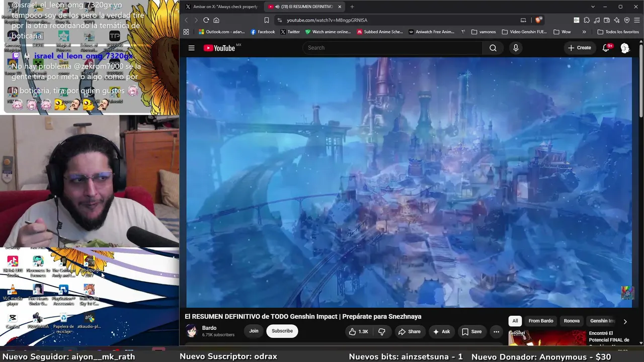Show more filter chips with the right arrow
Viewport: 644px width, 362px height.
625,321
